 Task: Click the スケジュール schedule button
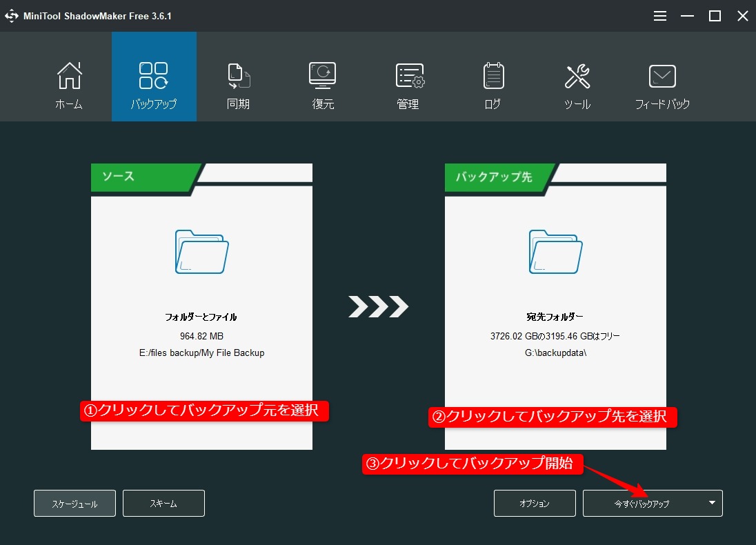(x=74, y=504)
